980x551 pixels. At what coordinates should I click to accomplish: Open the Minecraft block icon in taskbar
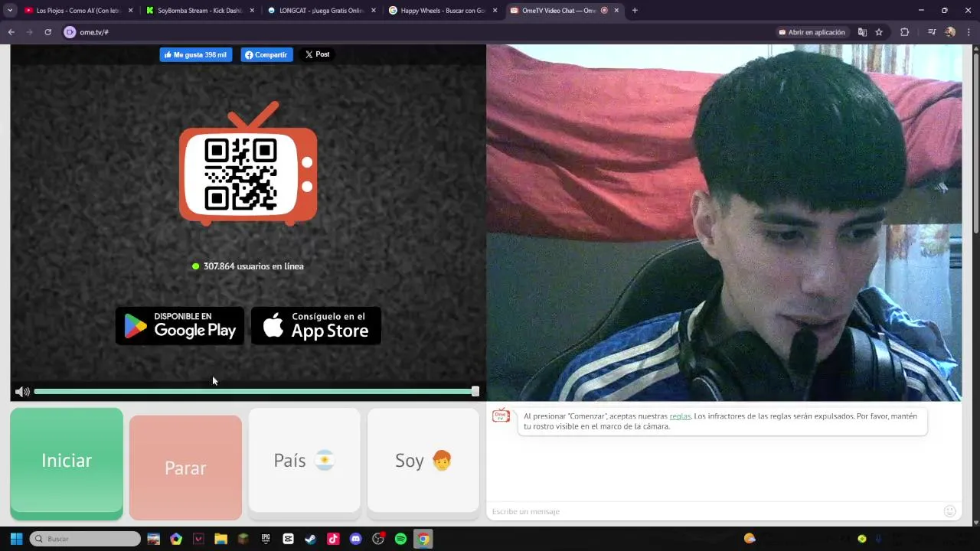(x=243, y=539)
